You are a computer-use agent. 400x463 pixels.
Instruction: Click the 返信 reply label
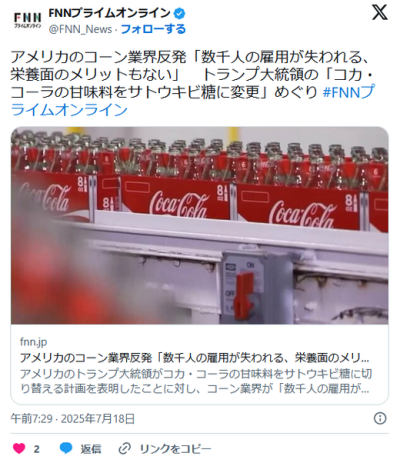pos(91,449)
